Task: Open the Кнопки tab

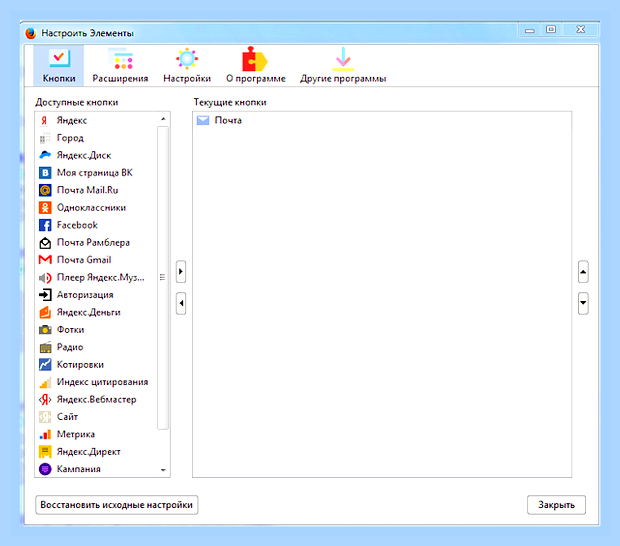Action: pyautogui.click(x=59, y=66)
